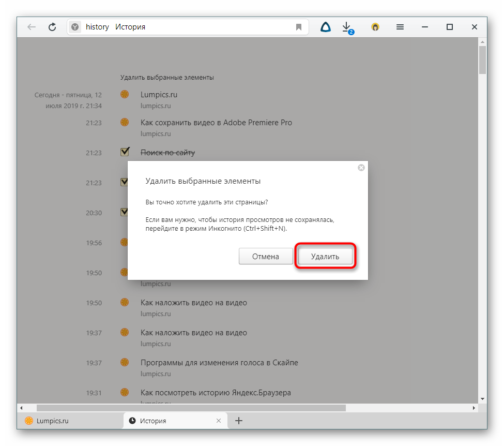The height and width of the screenshot is (446, 504).
Task: Uncheck the Поиск по сайту entry checkbox
Action: pos(125,151)
